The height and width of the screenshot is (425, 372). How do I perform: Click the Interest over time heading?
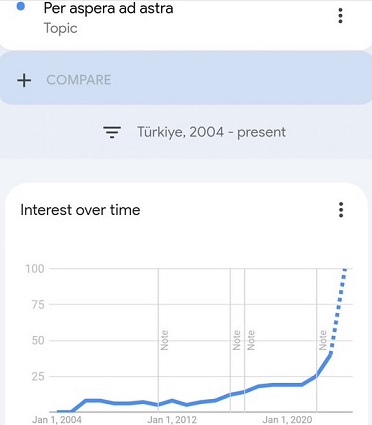point(80,210)
